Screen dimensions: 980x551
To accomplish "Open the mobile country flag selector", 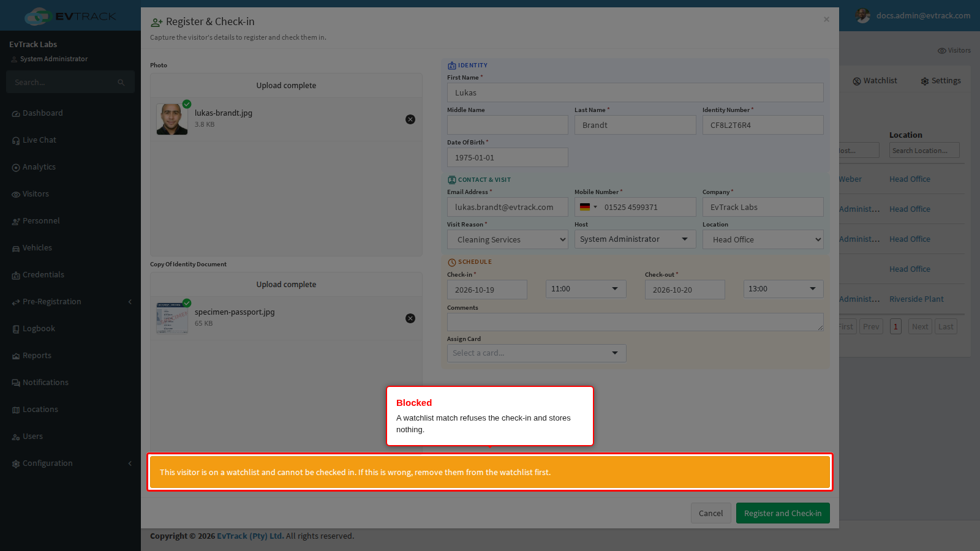I will click(588, 207).
